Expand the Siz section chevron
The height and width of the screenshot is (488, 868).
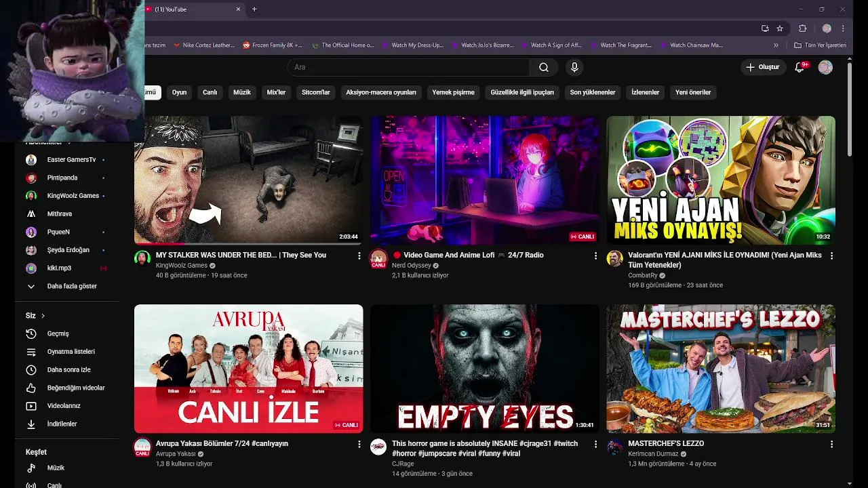click(x=43, y=316)
